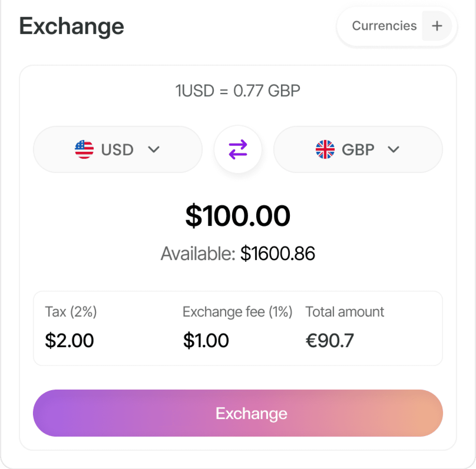Click the plus icon beside Currencies

(x=437, y=26)
